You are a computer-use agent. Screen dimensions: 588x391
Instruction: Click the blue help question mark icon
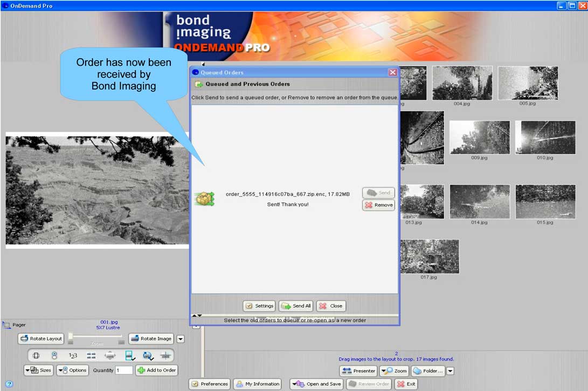pos(9,384)
